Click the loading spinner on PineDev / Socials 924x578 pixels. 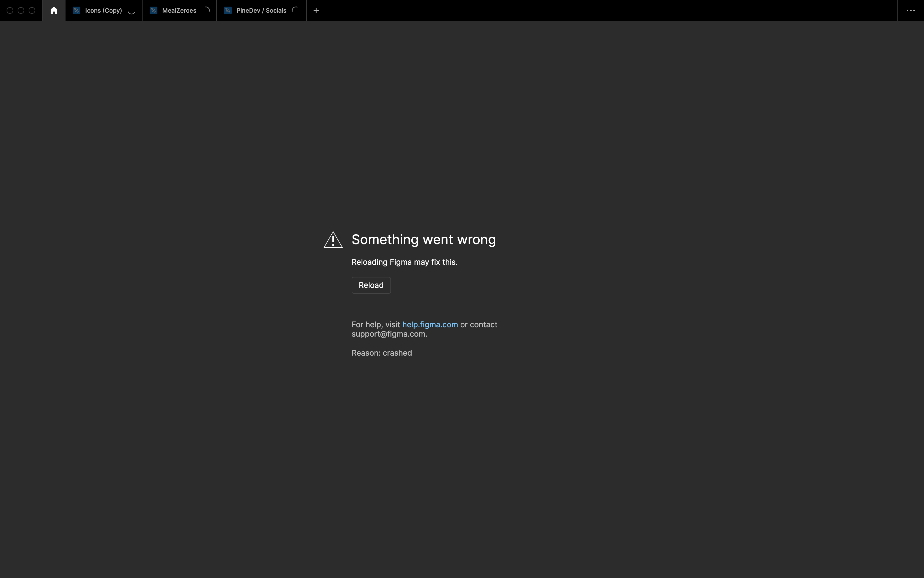(295, 10)
